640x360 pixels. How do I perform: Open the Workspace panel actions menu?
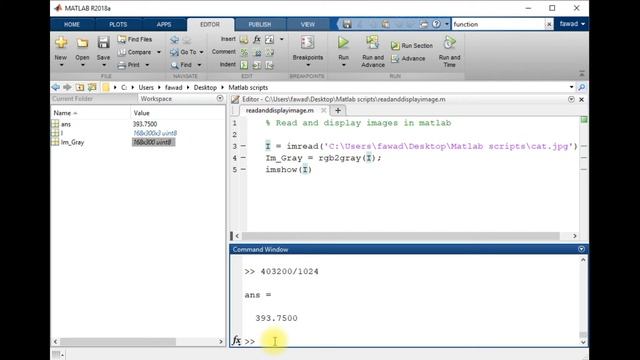click(x=220, y=98)
